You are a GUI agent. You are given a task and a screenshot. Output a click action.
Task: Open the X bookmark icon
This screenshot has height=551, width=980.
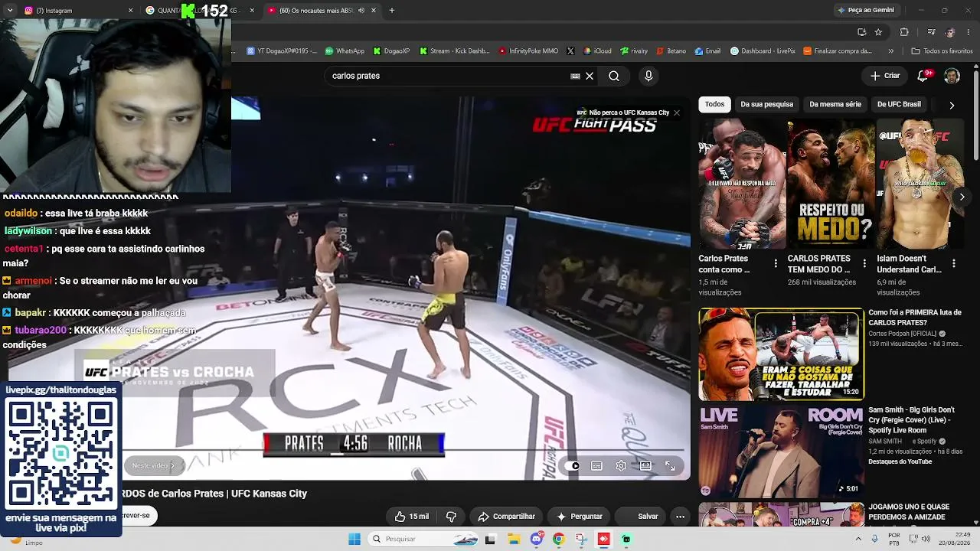(x=570, y=51)
